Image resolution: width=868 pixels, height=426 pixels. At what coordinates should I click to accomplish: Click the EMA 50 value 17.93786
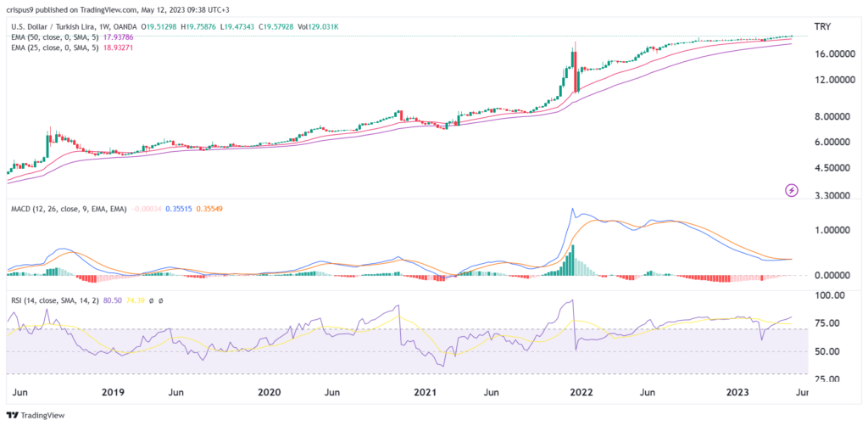[119, 37]
